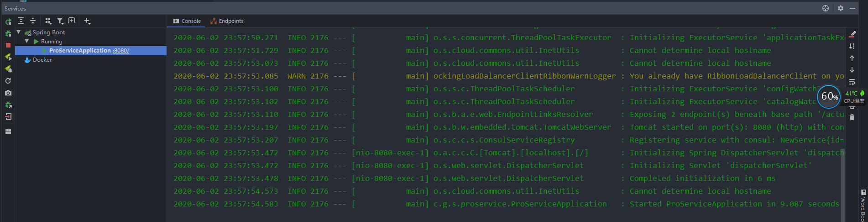The width and height of the screenshot is (868, 222).
Task: Click the 'Completed initialization in 6 ms' log line
Action: pos(475,179)
